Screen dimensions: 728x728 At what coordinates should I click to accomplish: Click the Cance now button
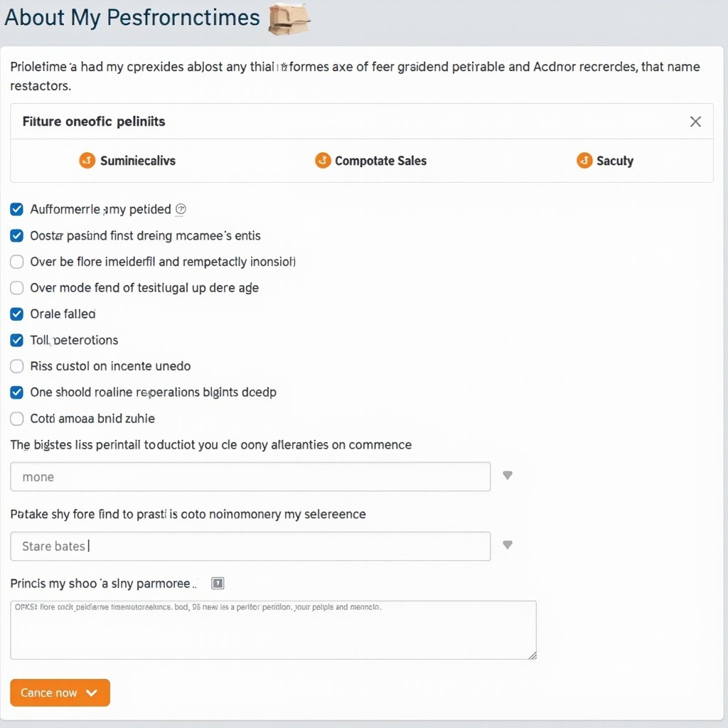click(x=60, y=692)
